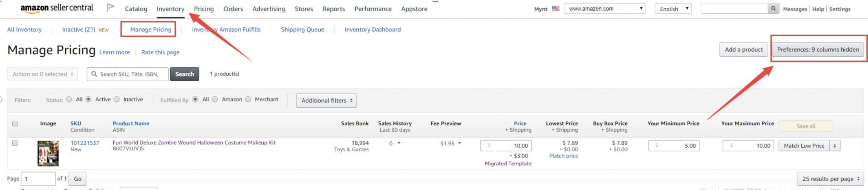Screen dimensions: 868x190
Task: Select Fulfilled By All radio button
Action: click(196, 99)
